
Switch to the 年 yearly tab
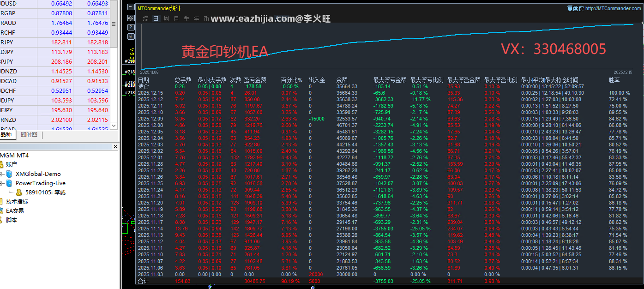coord(197,18)
